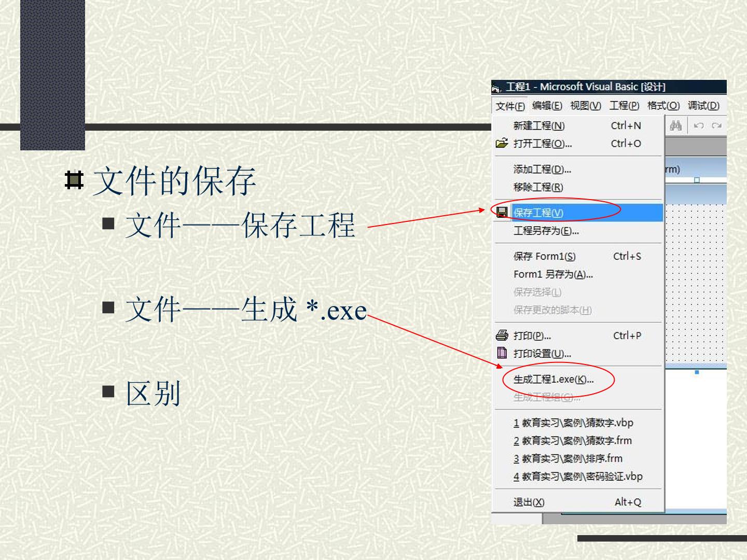Click the form's top-edge sizing handle

pyautogui.click(x=697, y=180)
